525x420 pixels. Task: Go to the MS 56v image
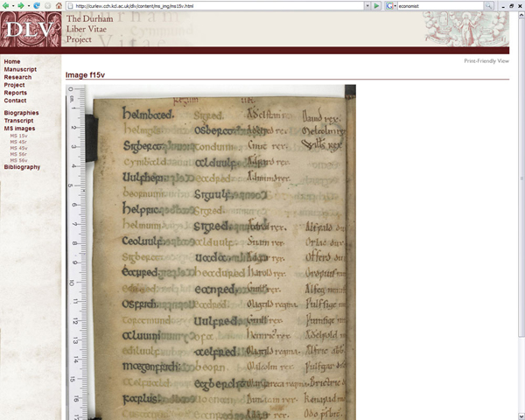tap(18, 160)
